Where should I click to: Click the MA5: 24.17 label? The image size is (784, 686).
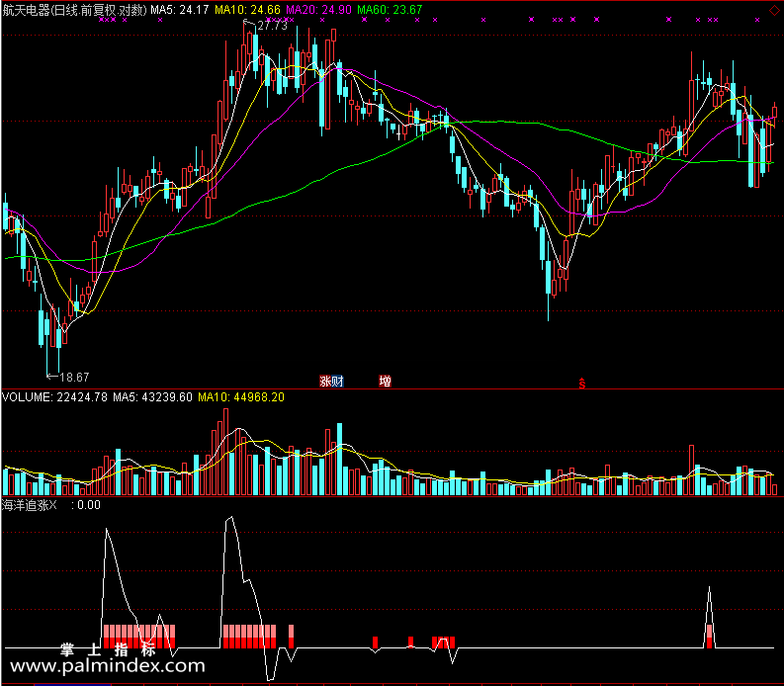coord(180,10)
